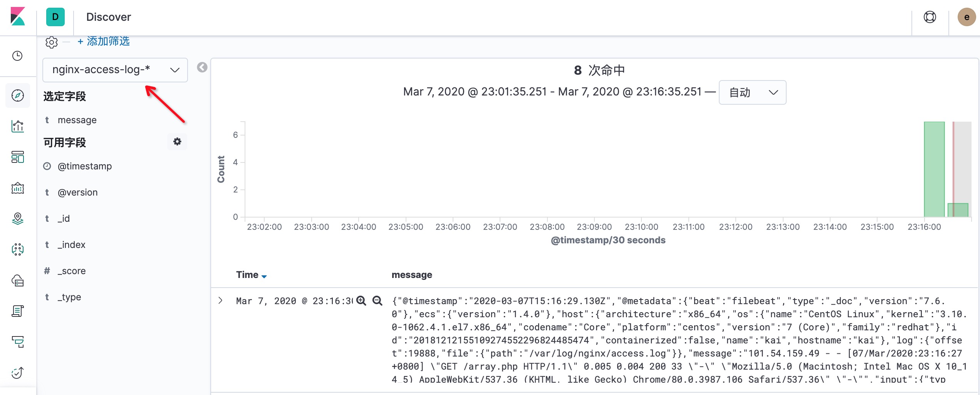Open the Visualize chart icon

pyautogui.click(x=18, y=126)
